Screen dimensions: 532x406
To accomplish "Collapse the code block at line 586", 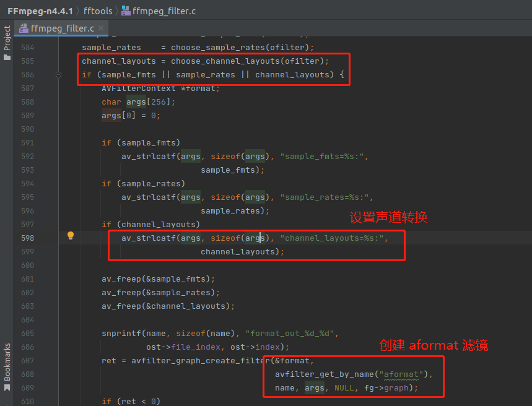I will [59, 75].
